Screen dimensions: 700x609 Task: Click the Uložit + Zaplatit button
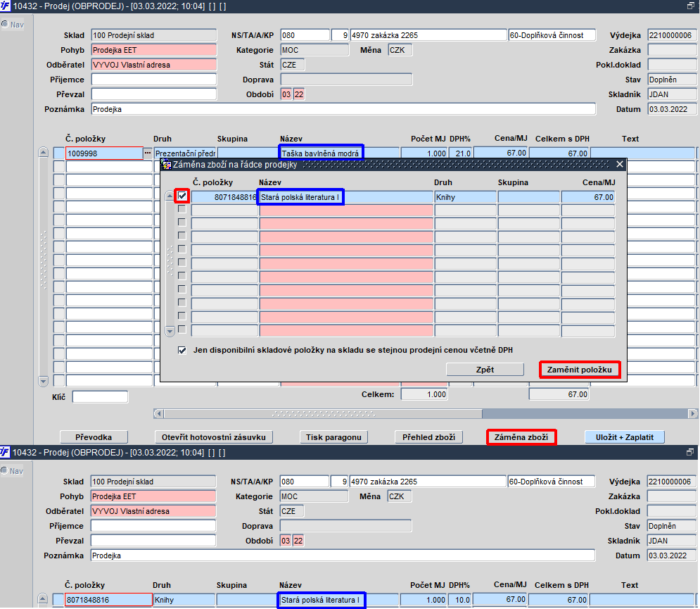coord(625,437)
